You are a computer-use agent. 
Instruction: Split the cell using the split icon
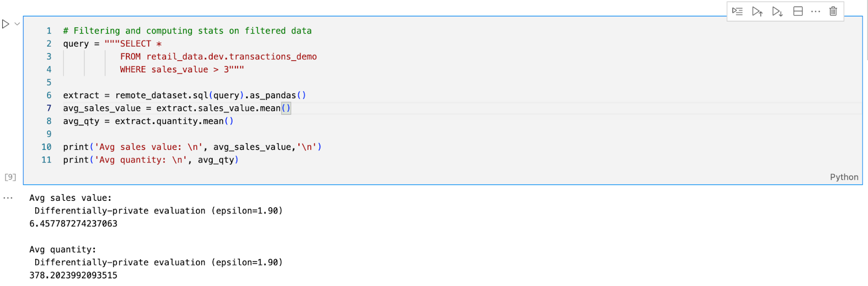[798, 11]
